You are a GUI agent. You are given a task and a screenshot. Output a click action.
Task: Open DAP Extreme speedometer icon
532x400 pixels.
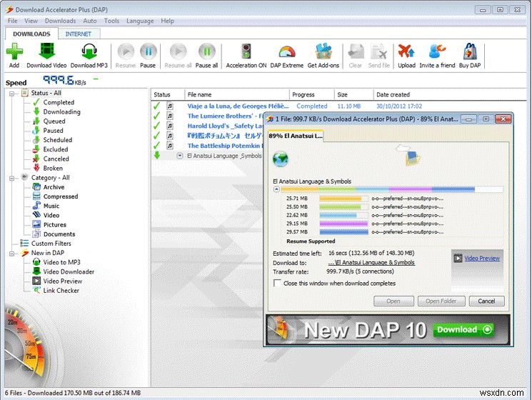[286, 52]
